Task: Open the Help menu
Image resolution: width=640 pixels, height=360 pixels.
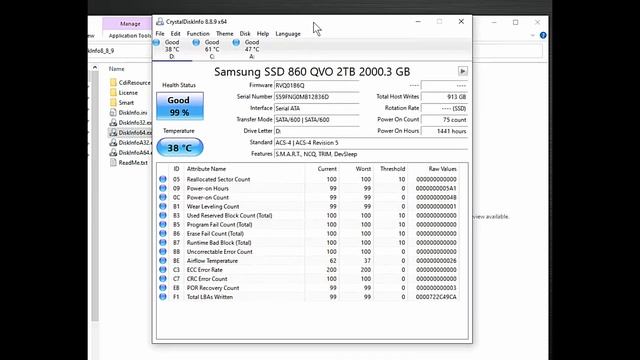Action: [263, 33]
